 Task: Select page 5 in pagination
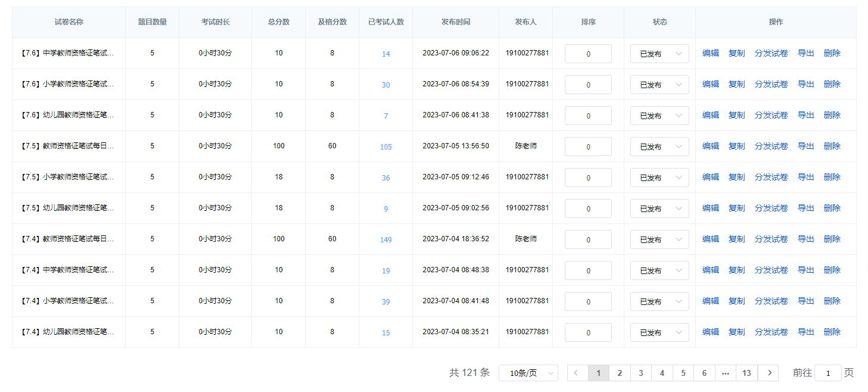[683, 373]
